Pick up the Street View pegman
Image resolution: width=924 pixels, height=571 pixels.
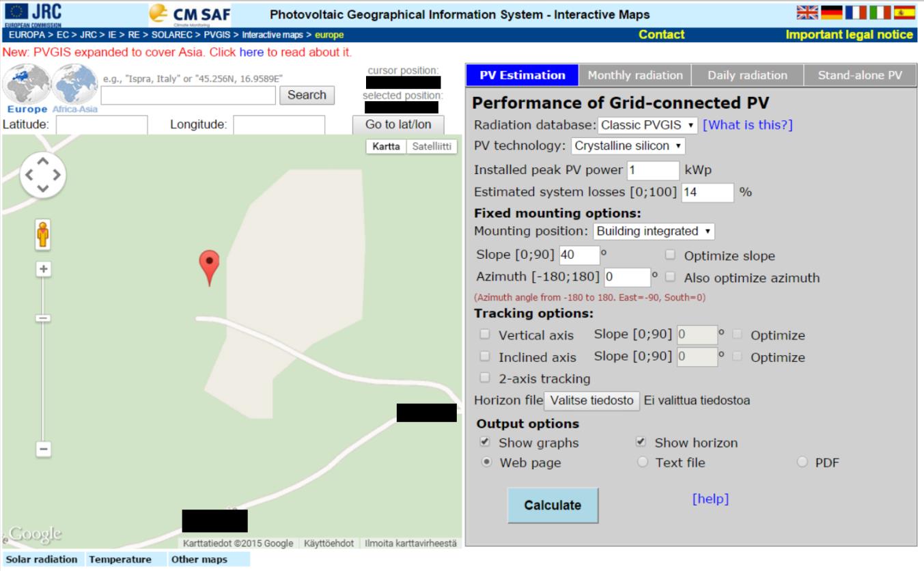click(43, 234)
